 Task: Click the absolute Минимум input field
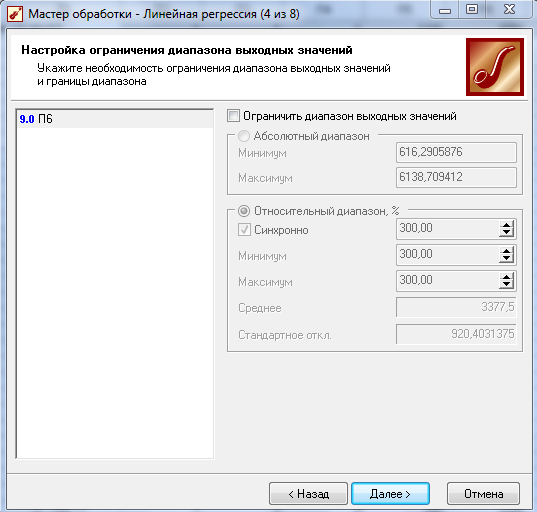(x=456, y=152)
